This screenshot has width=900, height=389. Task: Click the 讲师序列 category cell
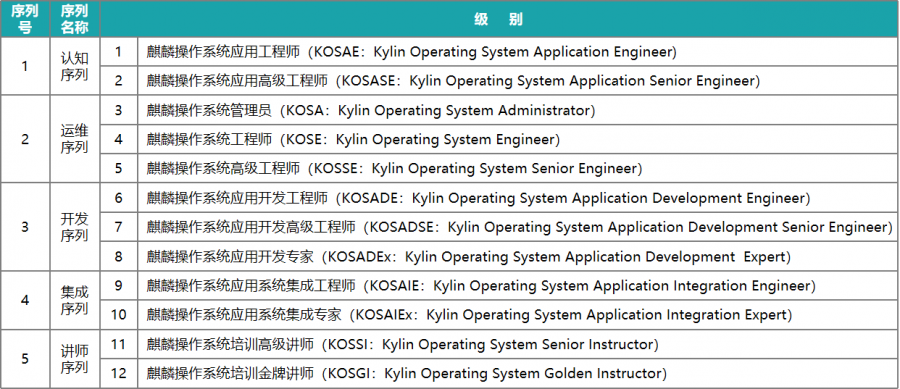75,359
